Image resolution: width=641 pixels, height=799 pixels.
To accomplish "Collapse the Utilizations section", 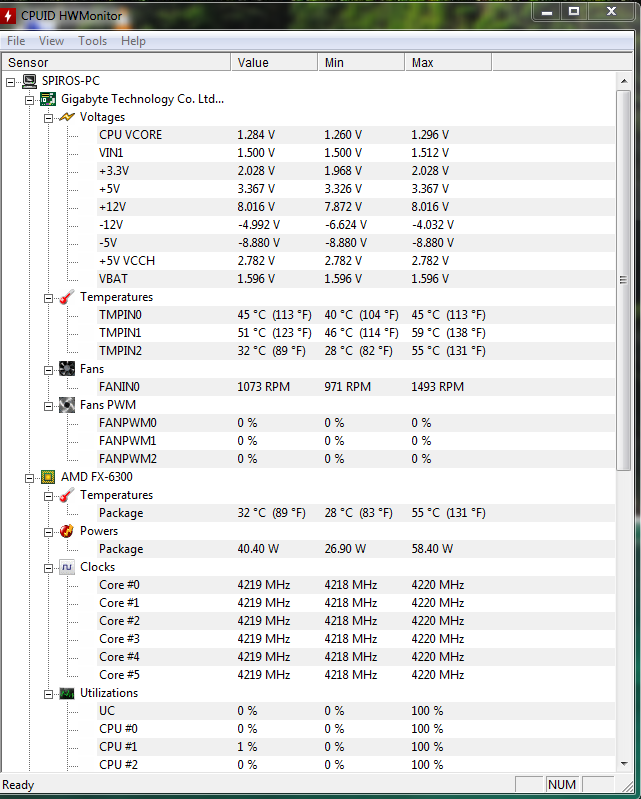I will (x=48, y=694).
